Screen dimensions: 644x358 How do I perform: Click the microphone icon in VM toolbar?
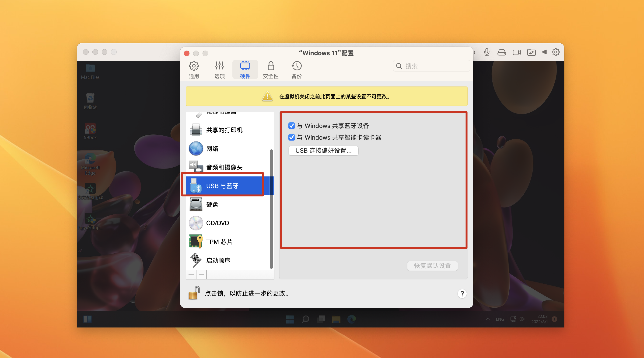click(486, 52)
